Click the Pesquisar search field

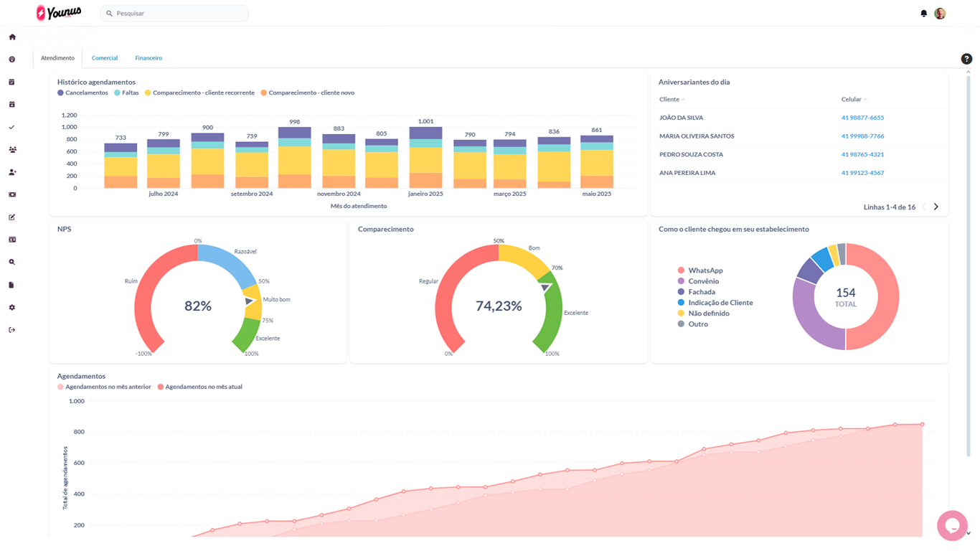coord(179,14)
